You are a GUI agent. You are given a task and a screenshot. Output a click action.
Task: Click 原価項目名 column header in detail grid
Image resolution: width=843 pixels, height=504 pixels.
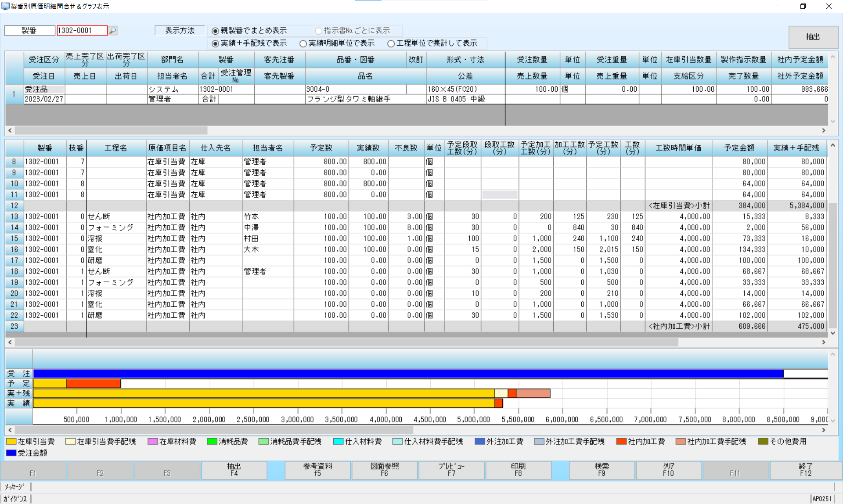[x=167, y=148]
